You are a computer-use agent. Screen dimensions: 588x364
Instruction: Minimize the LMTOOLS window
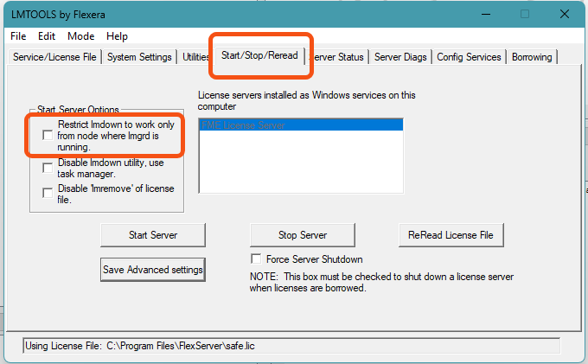pyautogui.click(x=486, y=15)
